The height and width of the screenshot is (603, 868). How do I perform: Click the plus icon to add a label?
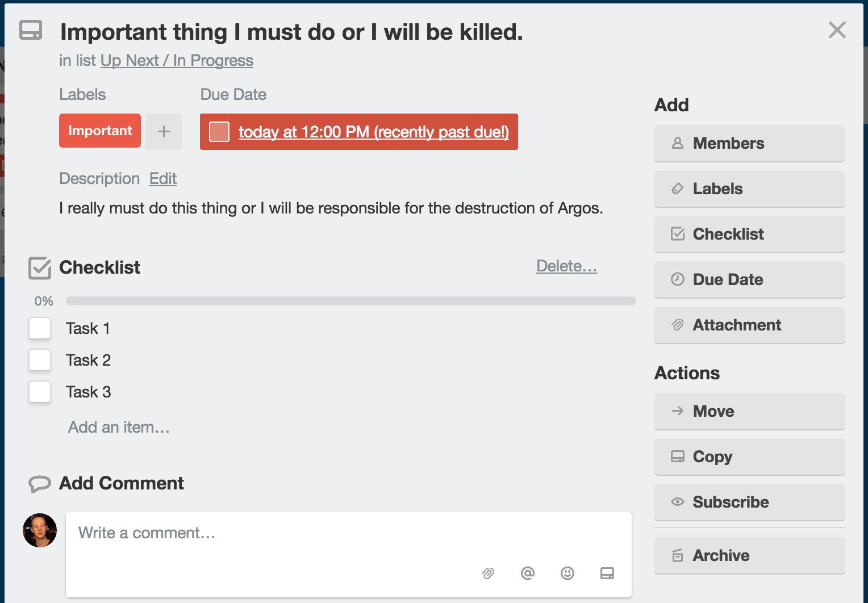164,132
